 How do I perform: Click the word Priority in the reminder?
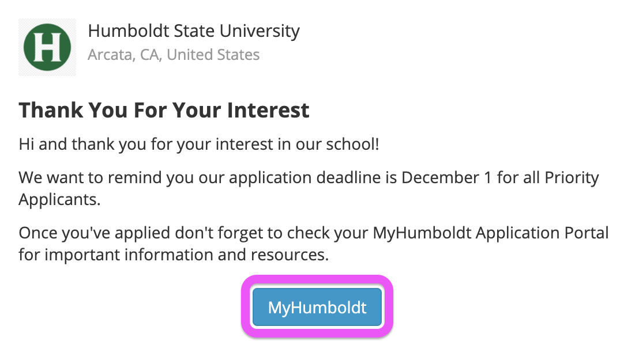click(x=572, y=178)
